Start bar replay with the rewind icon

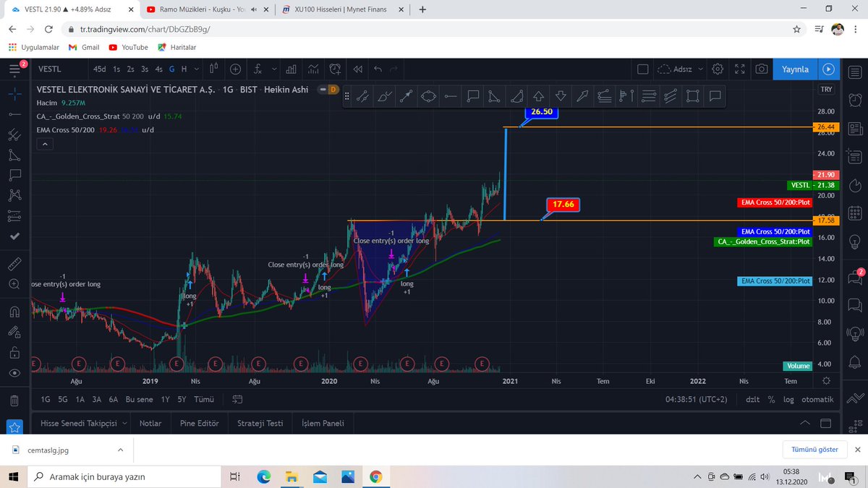[x=357, y=69]
